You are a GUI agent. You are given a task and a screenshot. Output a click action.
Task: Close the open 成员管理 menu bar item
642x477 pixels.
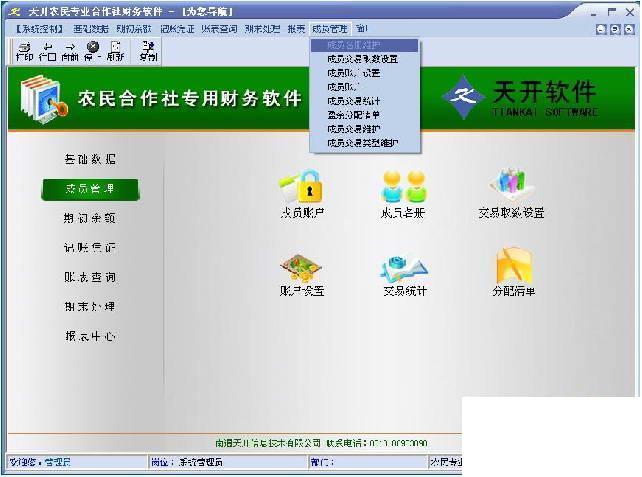tap(330, 29)
